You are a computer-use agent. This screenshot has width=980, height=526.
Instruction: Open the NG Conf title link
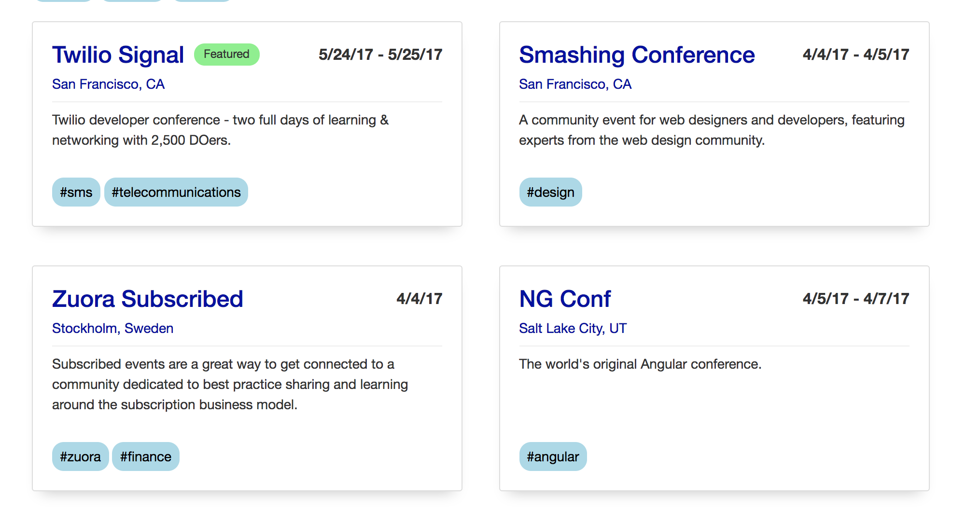click(564, 299)
